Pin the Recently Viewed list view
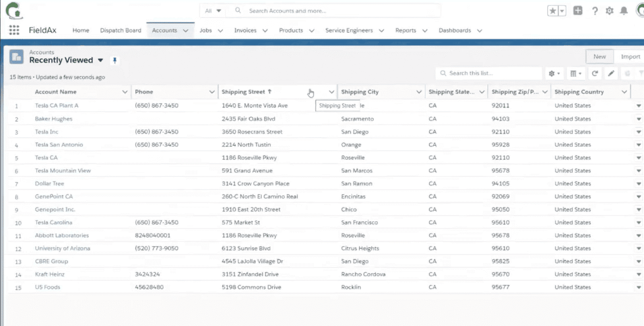Screen dimensions: 644x326 tap(115, 60)
